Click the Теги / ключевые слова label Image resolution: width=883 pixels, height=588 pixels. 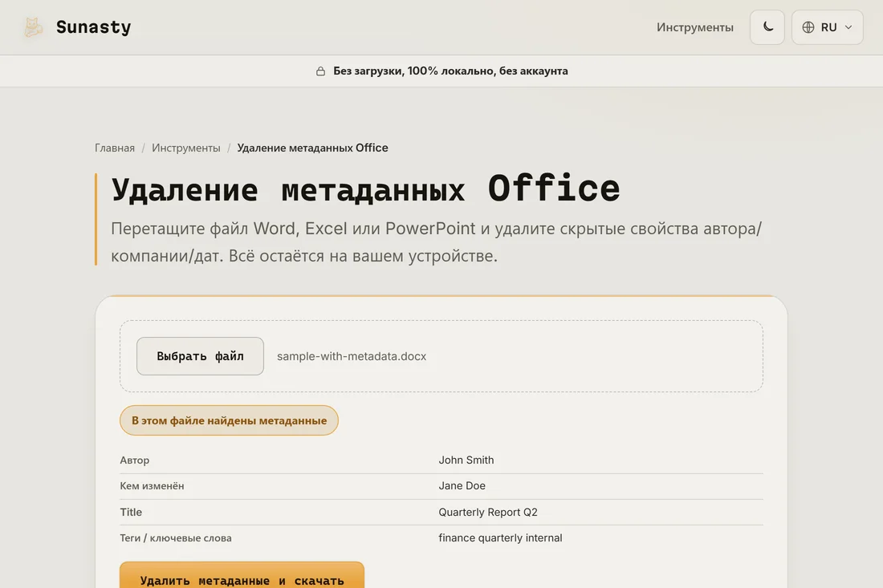tap(176, 538)
